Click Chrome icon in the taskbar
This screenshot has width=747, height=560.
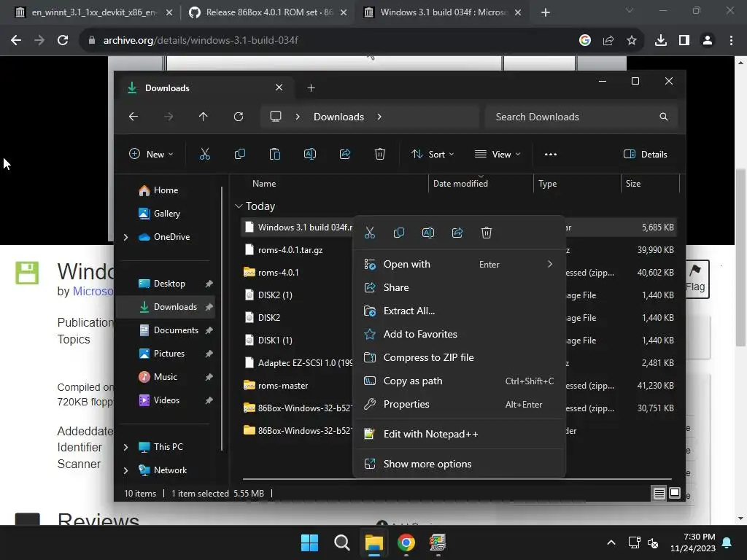[x=406, y=542]
